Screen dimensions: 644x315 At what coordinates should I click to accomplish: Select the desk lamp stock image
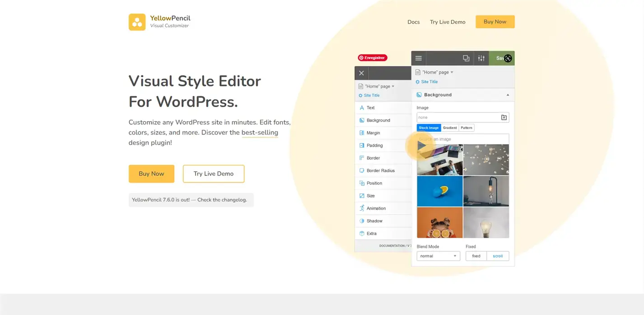tap(486, 191)
